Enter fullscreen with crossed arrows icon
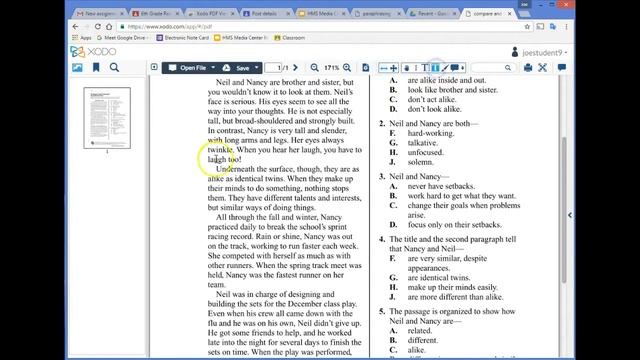The height and width of the screenshot is (360, 640). click(542, 67)
